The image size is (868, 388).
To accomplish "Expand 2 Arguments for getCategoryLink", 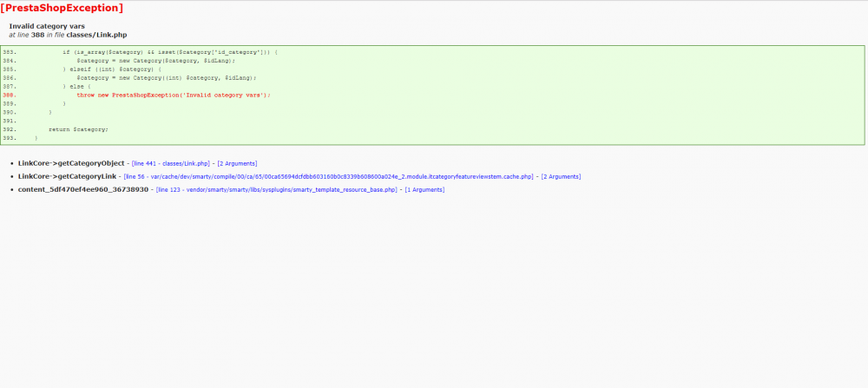I will tap(561, 176).
